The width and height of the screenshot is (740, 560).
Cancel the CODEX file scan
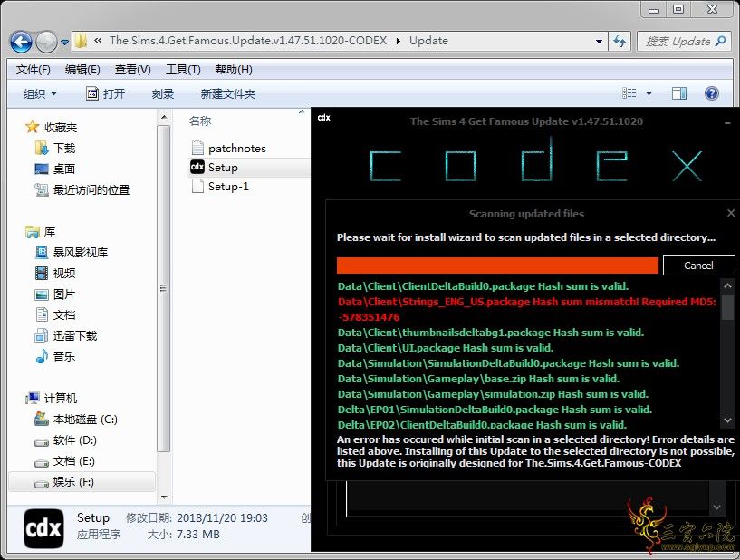(x=698, y=265)
